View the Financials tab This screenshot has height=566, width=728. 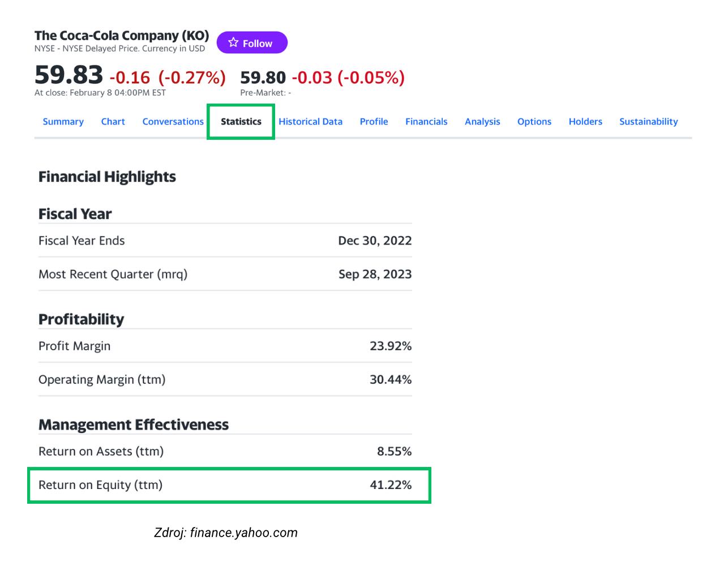[426, 122]
